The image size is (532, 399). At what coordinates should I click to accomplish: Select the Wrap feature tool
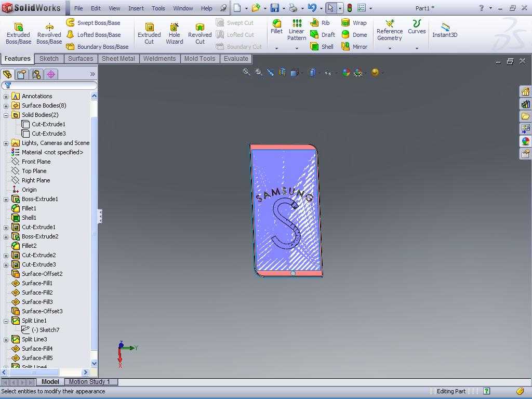354,23
